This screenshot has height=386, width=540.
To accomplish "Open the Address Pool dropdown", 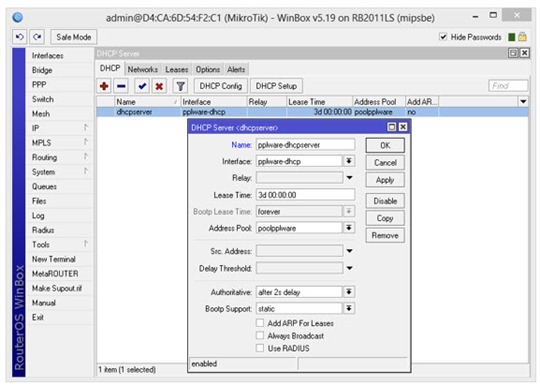I will coord(349,228).
